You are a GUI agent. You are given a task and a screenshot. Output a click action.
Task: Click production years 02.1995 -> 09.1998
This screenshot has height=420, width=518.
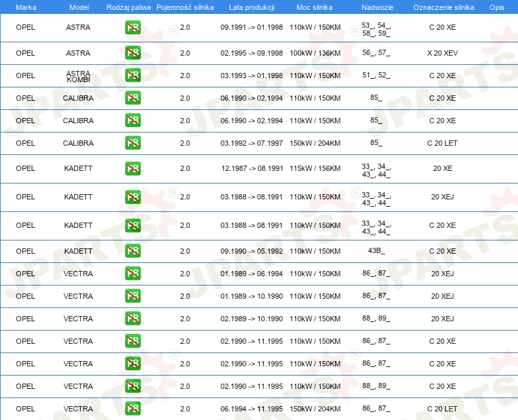coord(252,53)
